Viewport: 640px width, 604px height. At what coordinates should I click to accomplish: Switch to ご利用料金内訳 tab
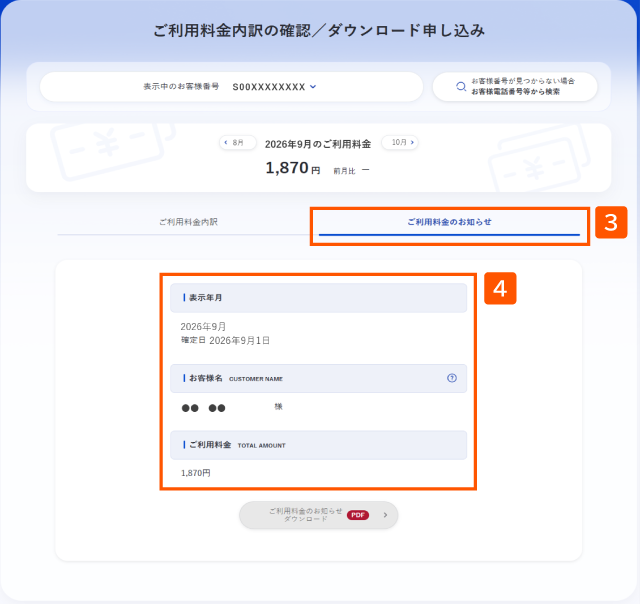(188, 222)
